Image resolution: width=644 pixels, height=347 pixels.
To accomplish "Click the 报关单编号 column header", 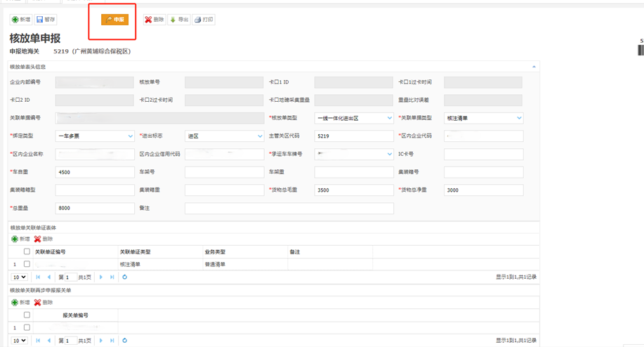I will [x=76, y=315].
